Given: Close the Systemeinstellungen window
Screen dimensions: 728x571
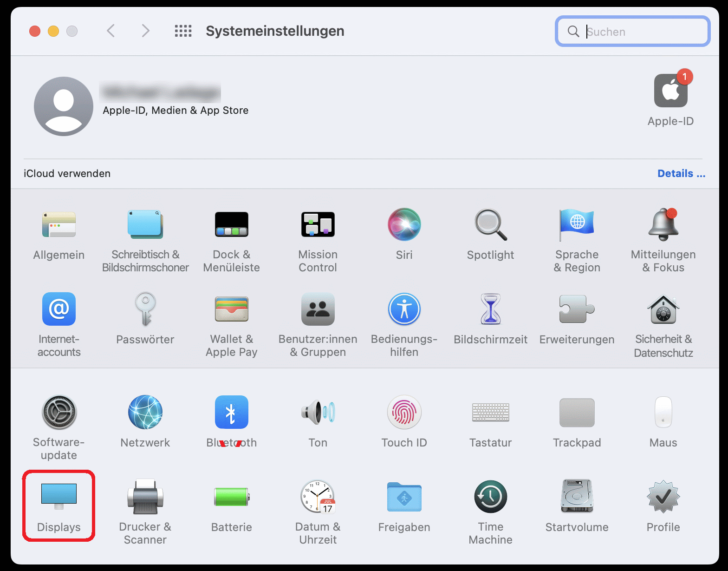Looking at the screenshot, I should (35, 31).
